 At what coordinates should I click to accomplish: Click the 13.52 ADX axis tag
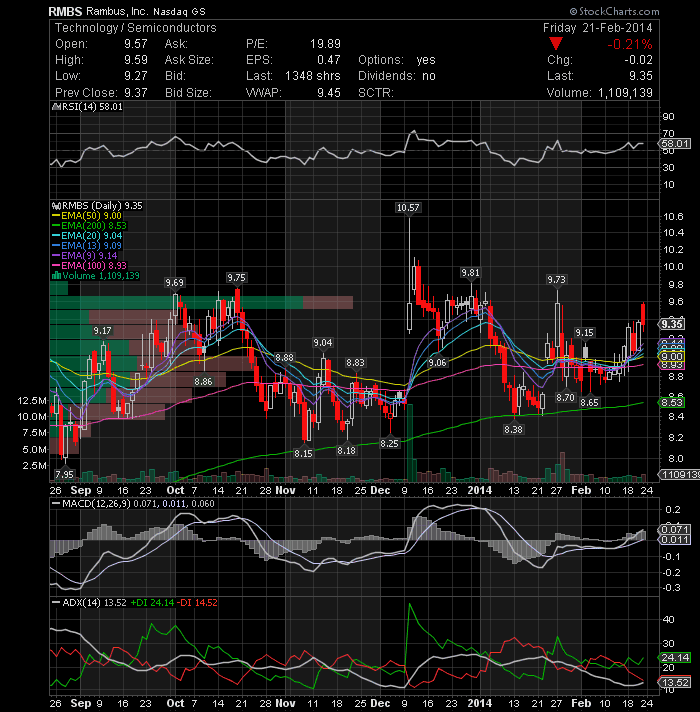click(x=675, y=682)
